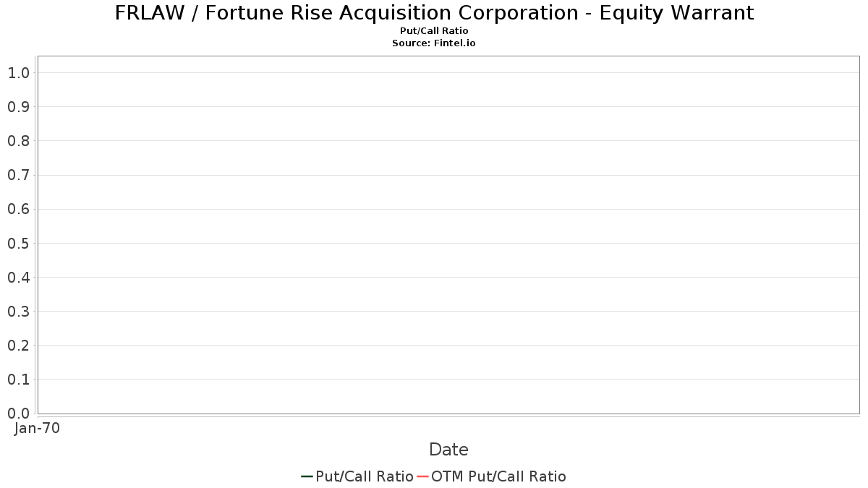Click the 0.9 y-axis tick label
Image resolution: width=868 pixels, height=488 pixels.
coord(18,106)
